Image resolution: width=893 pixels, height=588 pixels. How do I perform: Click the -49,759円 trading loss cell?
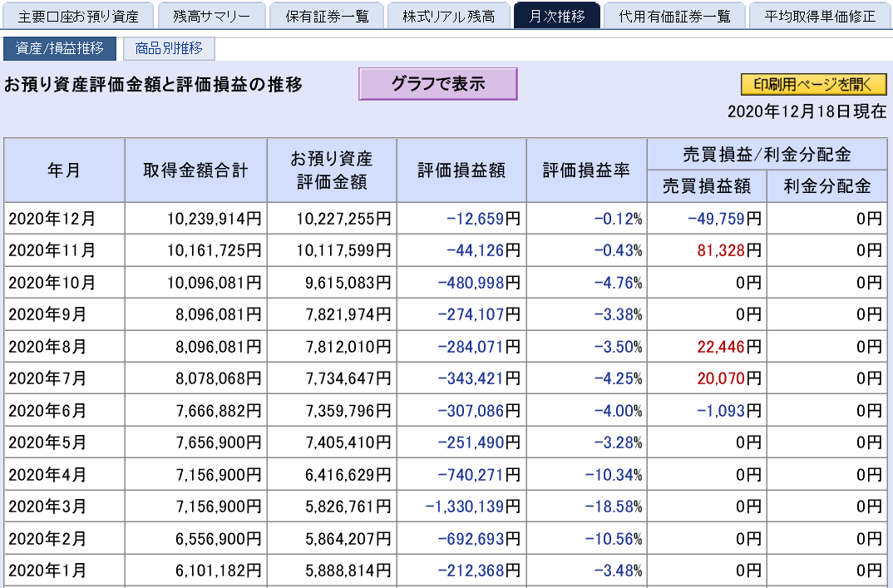click(707, 218)
